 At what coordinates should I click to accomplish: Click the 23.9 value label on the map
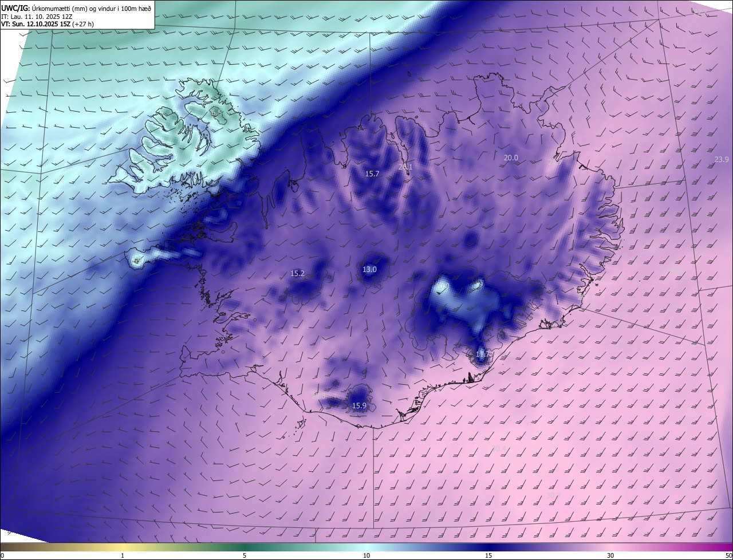[x=722, y=159]
